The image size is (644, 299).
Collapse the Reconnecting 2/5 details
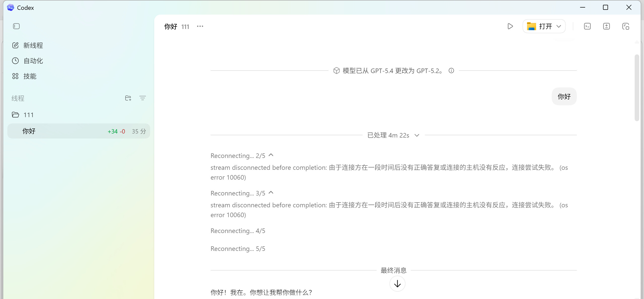click(271, 155)
